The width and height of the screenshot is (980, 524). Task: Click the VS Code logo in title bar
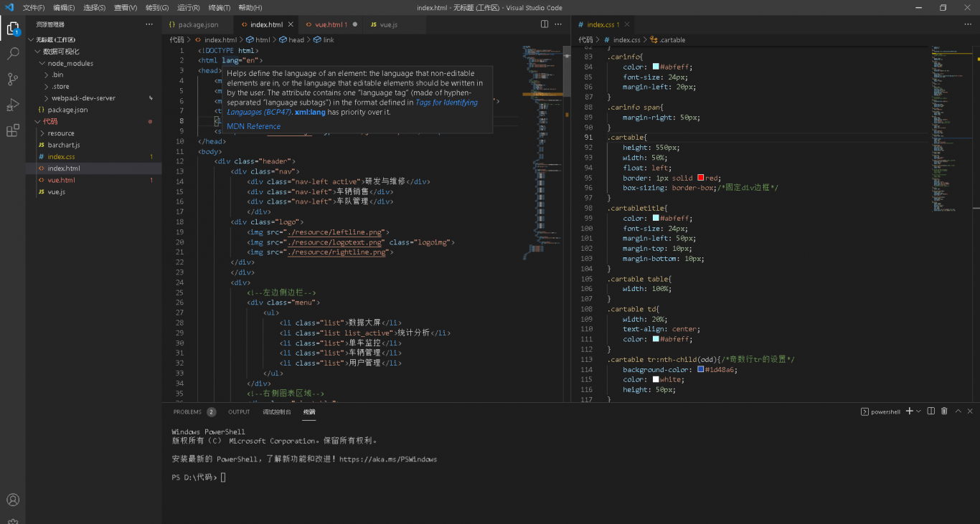point(9,7)
